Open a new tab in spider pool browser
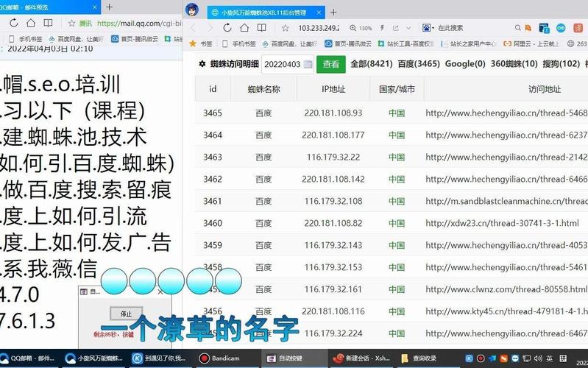This screenshot has width=588, height=368. pos(333,13)
